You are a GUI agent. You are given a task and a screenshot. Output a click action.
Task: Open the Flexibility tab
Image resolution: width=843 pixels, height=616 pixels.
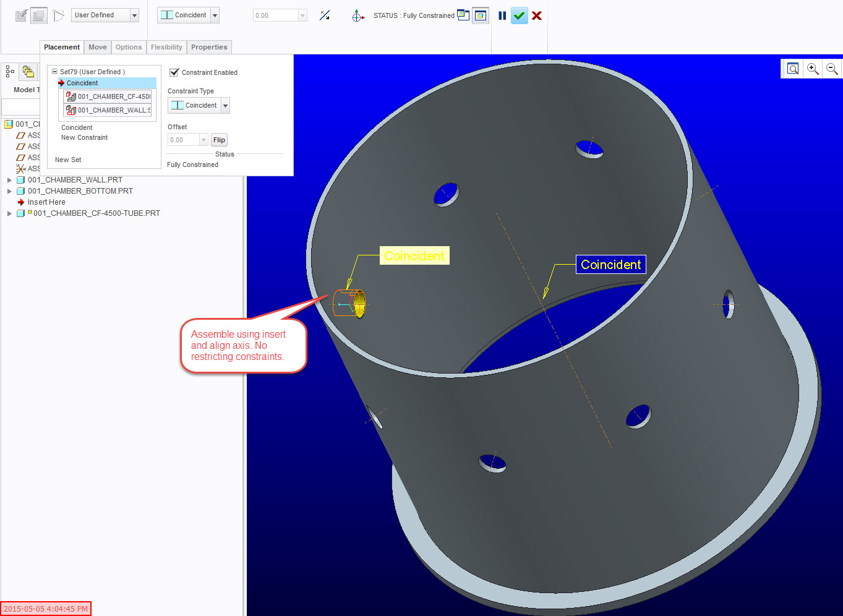tap(166, 47)
